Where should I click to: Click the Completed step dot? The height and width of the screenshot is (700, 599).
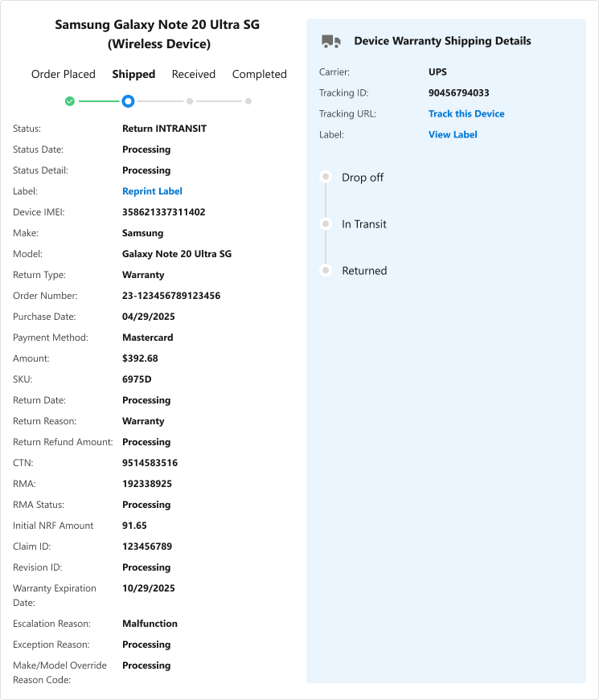(x=248, y=101)
